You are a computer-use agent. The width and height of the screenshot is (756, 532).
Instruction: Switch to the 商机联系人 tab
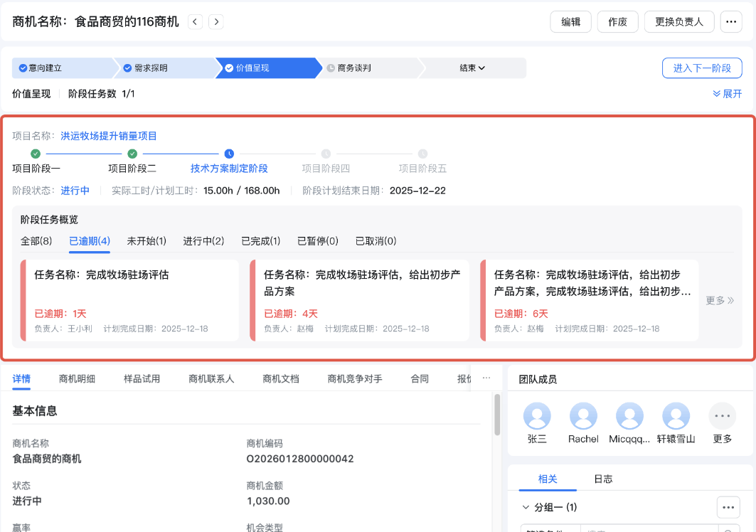click(211, 379)
